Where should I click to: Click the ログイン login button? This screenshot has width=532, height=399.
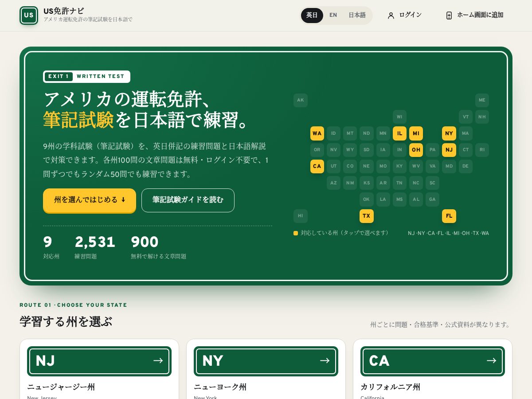404,16
